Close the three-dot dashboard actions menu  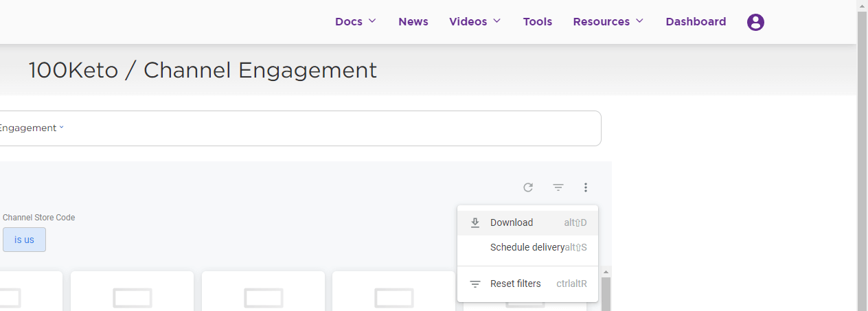[586, 187]
